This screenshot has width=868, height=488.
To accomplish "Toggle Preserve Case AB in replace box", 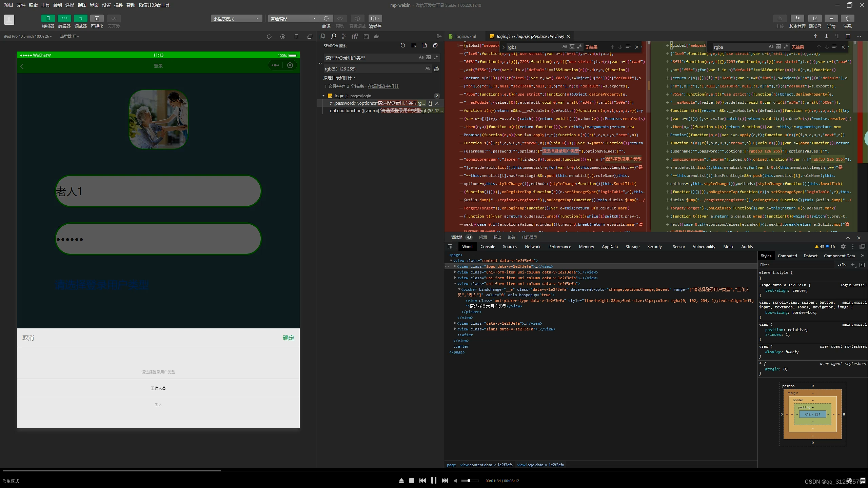I will click(428, 68).
